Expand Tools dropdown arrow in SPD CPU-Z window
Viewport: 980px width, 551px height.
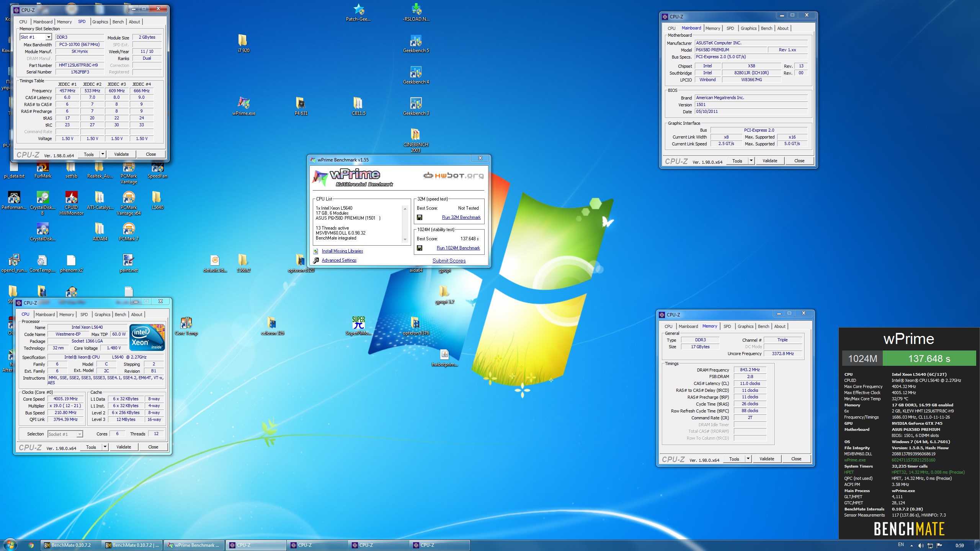(x=103, y=154)
